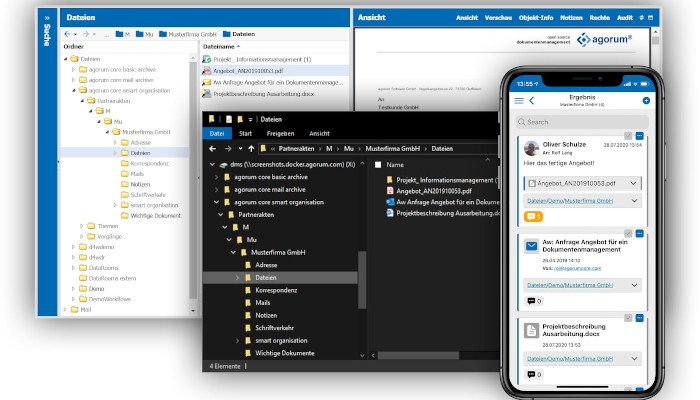
Task: Click the agorum logo in the preview pane
Action: pos(604,39)
